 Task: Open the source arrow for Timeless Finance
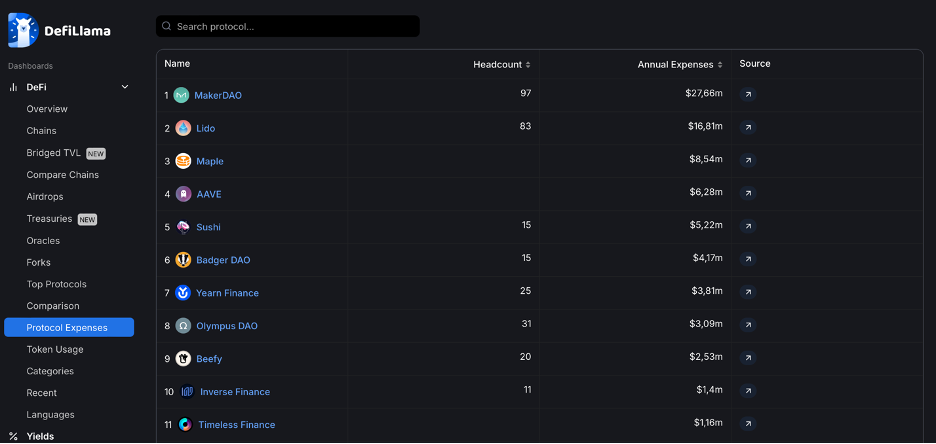[x=748, y=424]
